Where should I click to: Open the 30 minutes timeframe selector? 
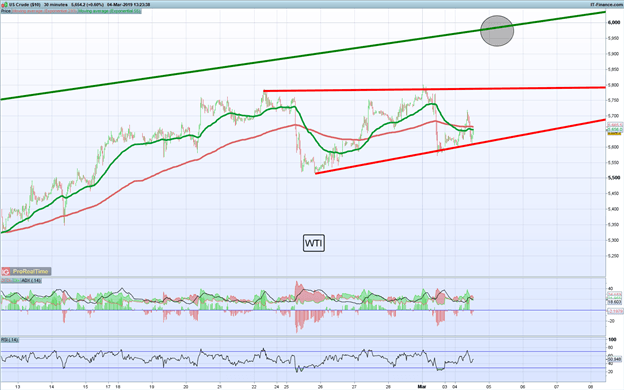[55, 4]
